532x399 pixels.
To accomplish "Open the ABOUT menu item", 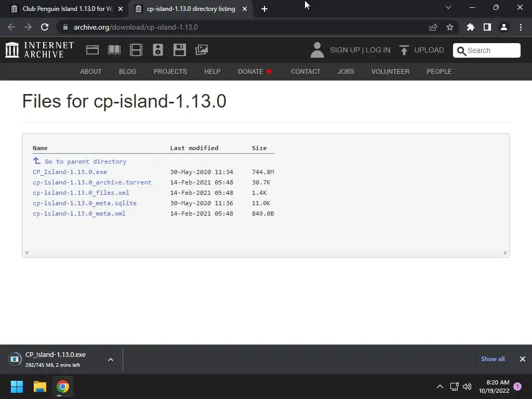I will 91,72.
